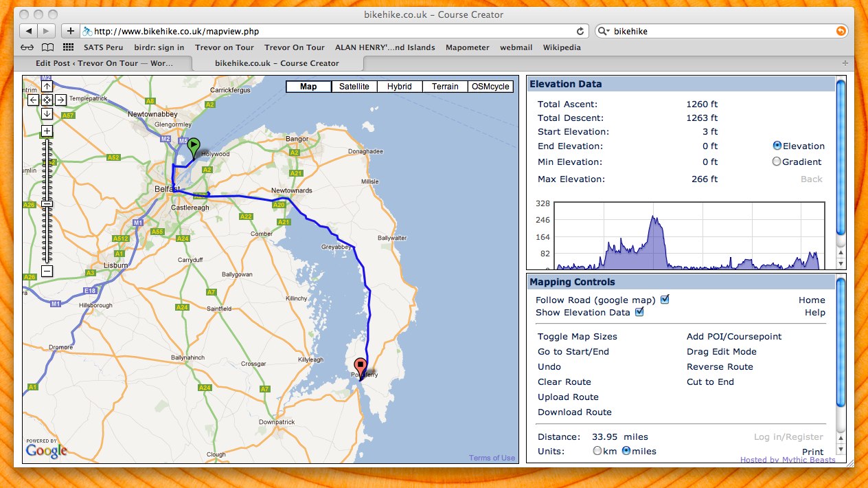Image resolution: width=868 pixels, height=488 pixels.
Task: Click the Download Route link
Action: click(x=574, y=412)
